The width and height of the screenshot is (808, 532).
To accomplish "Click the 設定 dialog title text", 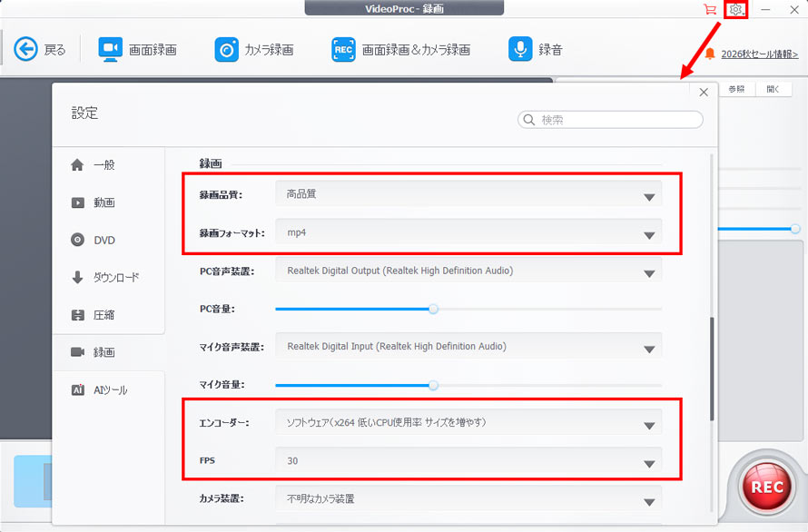I will point(84,113).
